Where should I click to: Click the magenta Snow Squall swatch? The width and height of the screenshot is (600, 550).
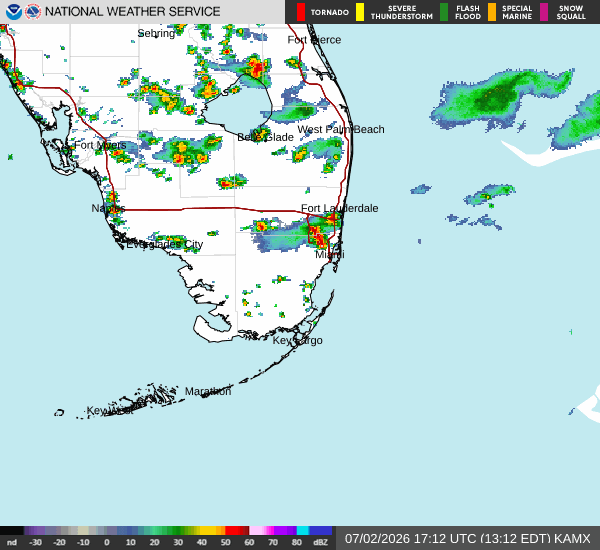544,12
